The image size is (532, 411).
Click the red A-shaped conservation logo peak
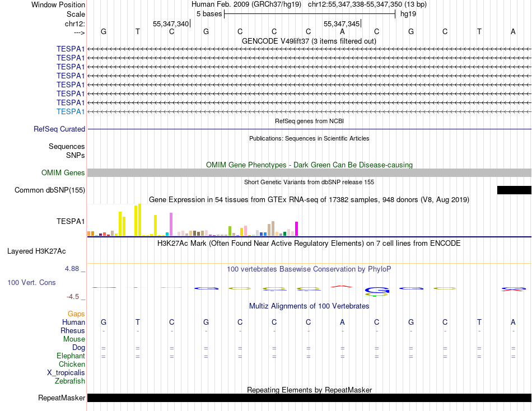[342, 287]
